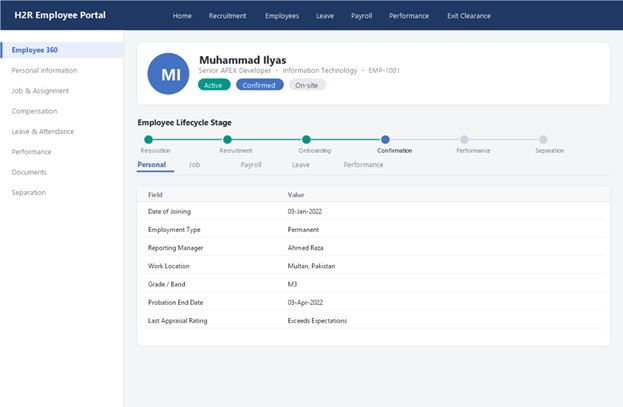The width and height of the screenshot is (623, 407).
Task: Click the Active status badge
Action: pos(214,85)
